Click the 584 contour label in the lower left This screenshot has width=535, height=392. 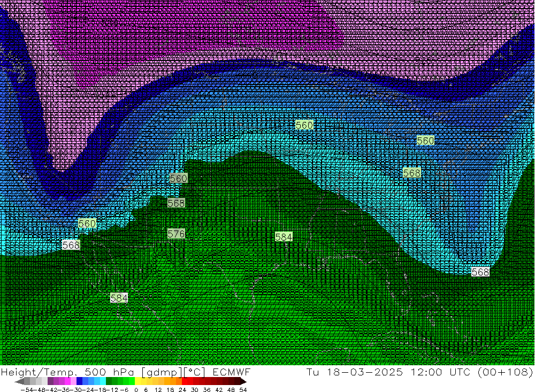119,298
